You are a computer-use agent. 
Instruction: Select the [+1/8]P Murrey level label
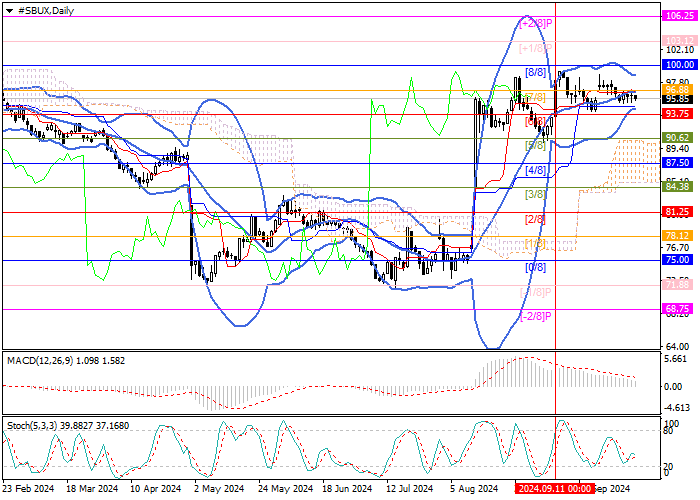click(537, 48)
